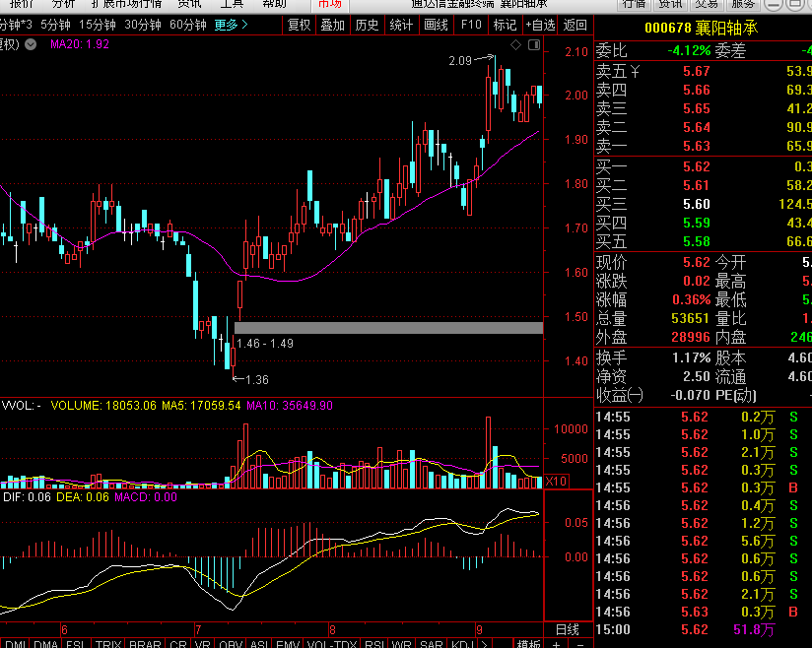Toggle the side panel icon above the chart
Screen dimensions: 812x648
point(534,45)
